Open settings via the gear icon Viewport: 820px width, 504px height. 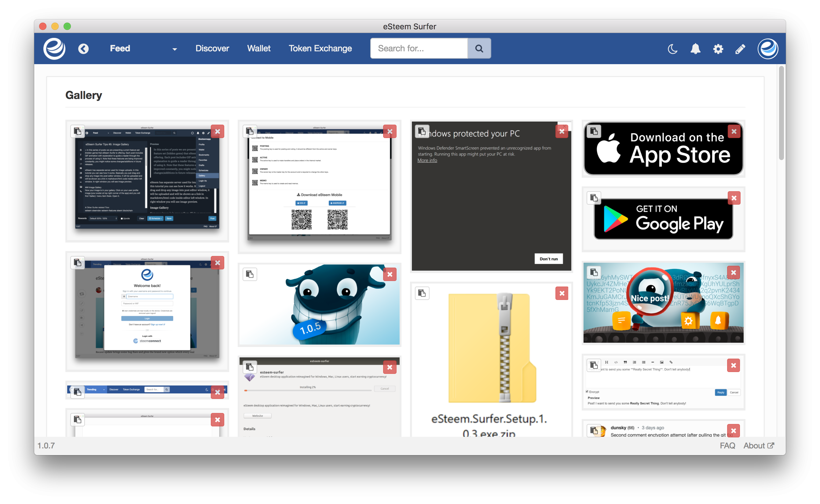(x=718, y=49)
